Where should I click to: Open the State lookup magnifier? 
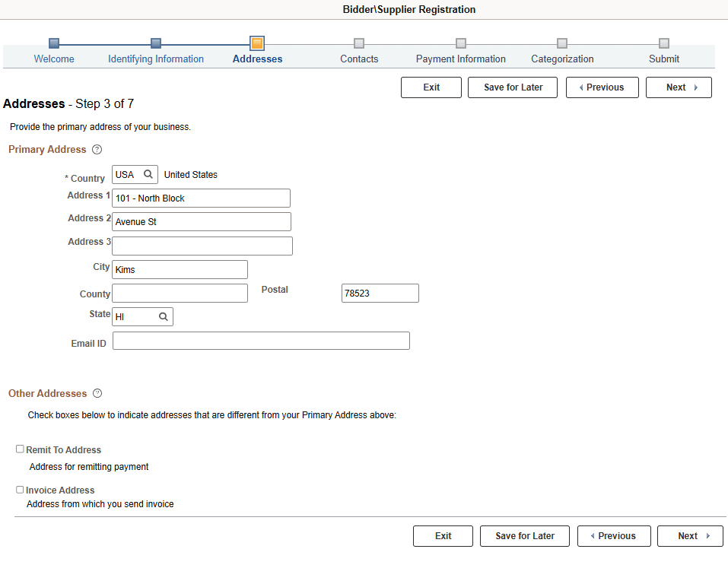(x=161, y=316)
